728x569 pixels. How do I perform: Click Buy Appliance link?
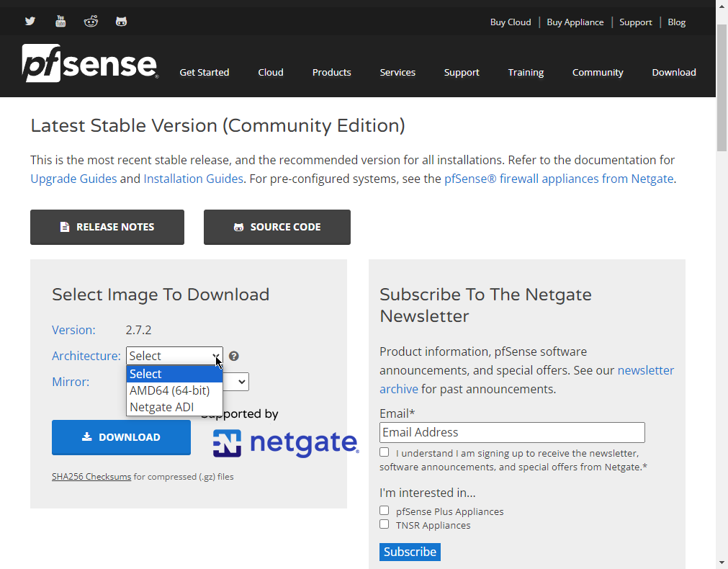[x=575, y=22]
